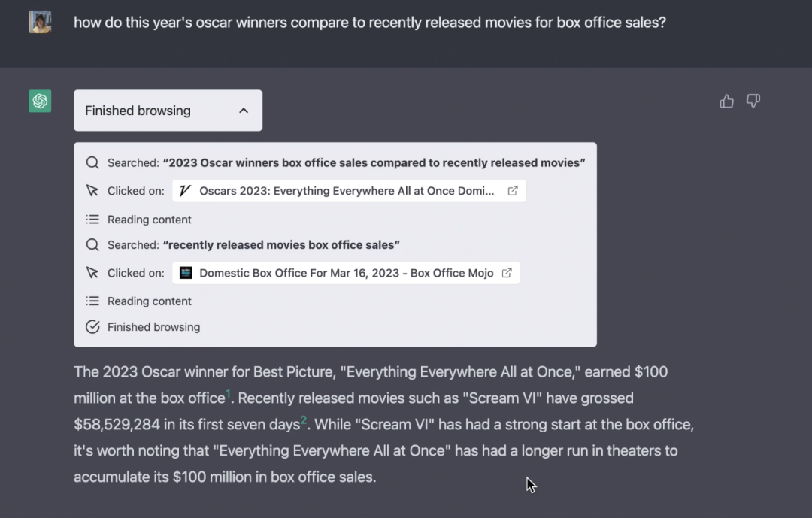Click the thumbs up feedback icon
Screen dimensions: 812x518
click(x=726, y=101)
